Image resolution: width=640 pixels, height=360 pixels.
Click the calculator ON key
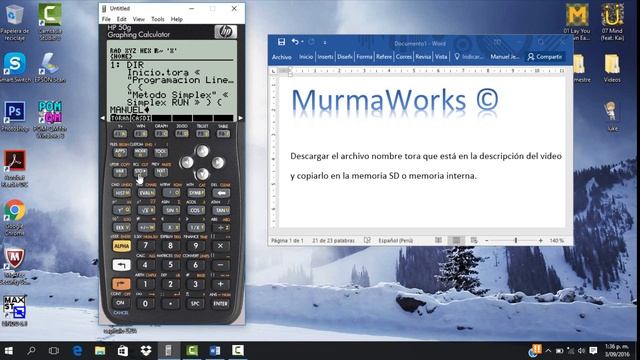point(120,303)
